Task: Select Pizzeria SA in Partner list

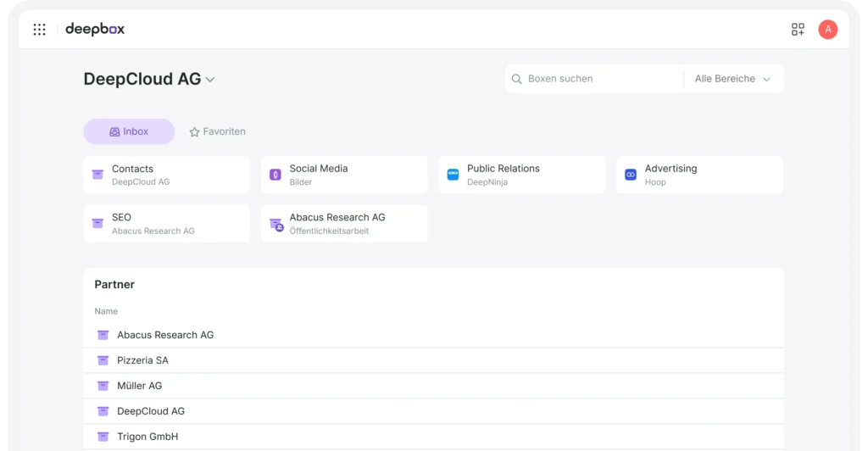Action: click(x=142, y=360)
